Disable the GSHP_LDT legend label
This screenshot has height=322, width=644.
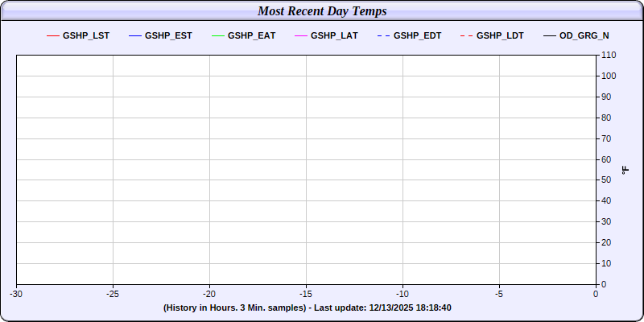[500, 36]
